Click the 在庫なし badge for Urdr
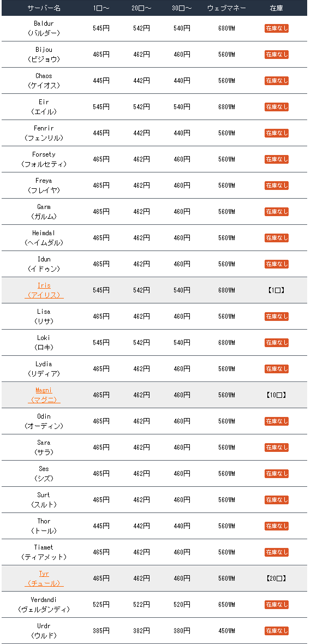Viewport: 311px width, 644px height. click(x=277, y=630)
